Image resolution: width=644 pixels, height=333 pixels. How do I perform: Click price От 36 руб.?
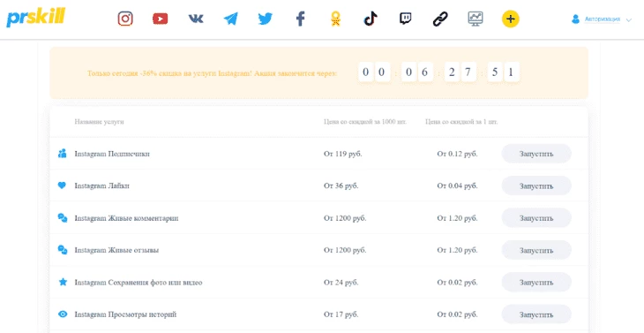[341, 185]
